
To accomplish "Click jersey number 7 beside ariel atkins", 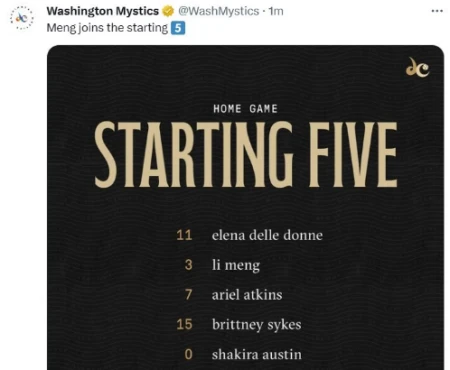I will (189, 295).
